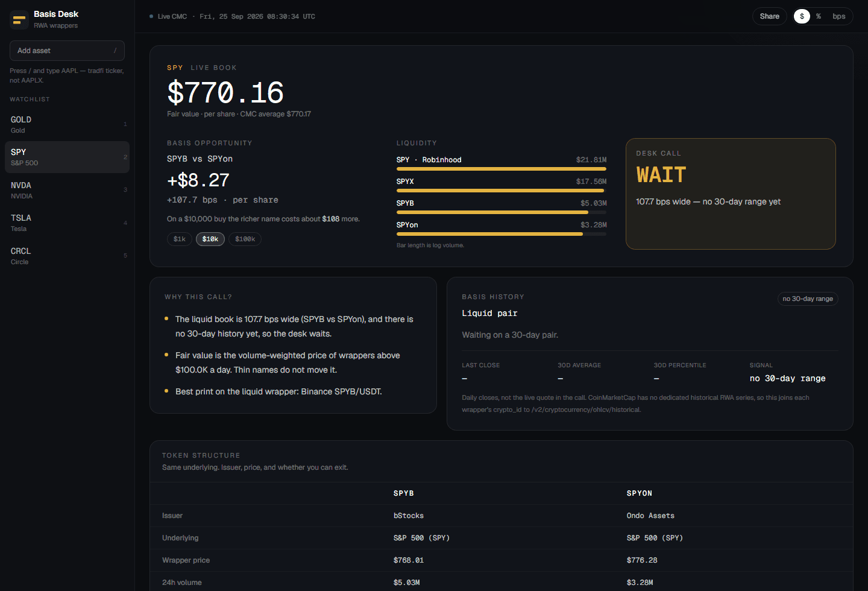Click the SPY · Robinhood liquidity bar
The height and width of the screenshot is (591, 868).
tap(502, 169)
